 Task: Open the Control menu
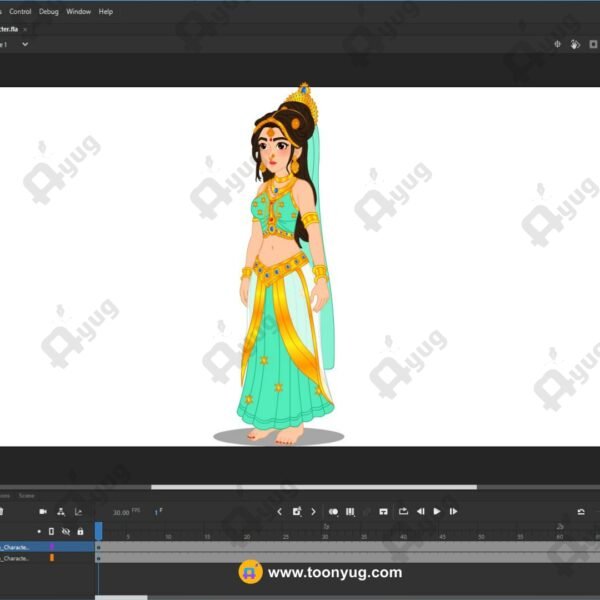click(x=20, y=11)
